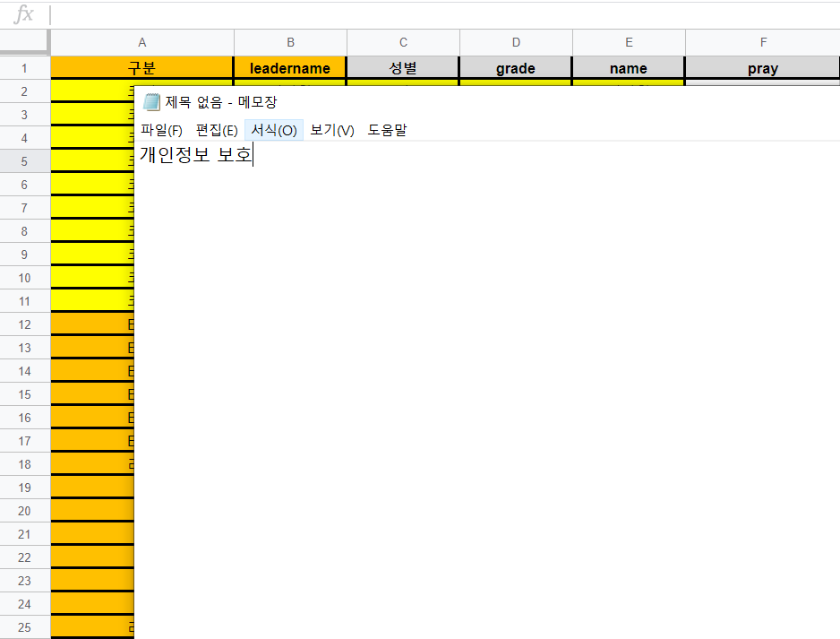Select row 2 header

(x=25, y=91)
